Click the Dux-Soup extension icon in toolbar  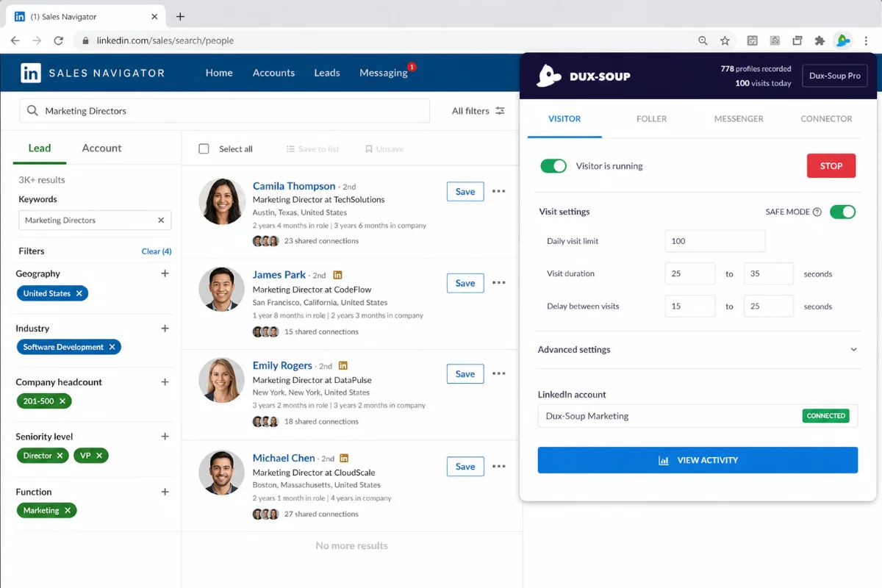[843, 40]
